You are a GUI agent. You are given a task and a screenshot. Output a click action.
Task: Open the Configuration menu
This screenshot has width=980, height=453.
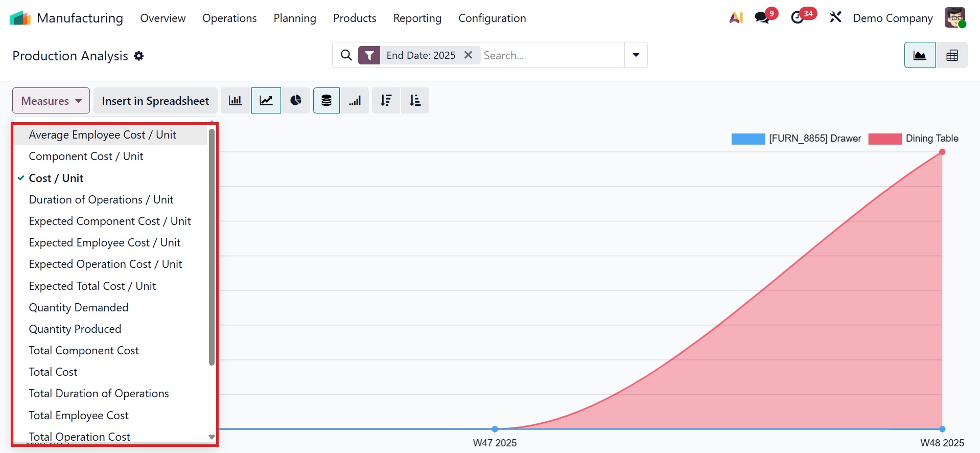pos(492,18)
